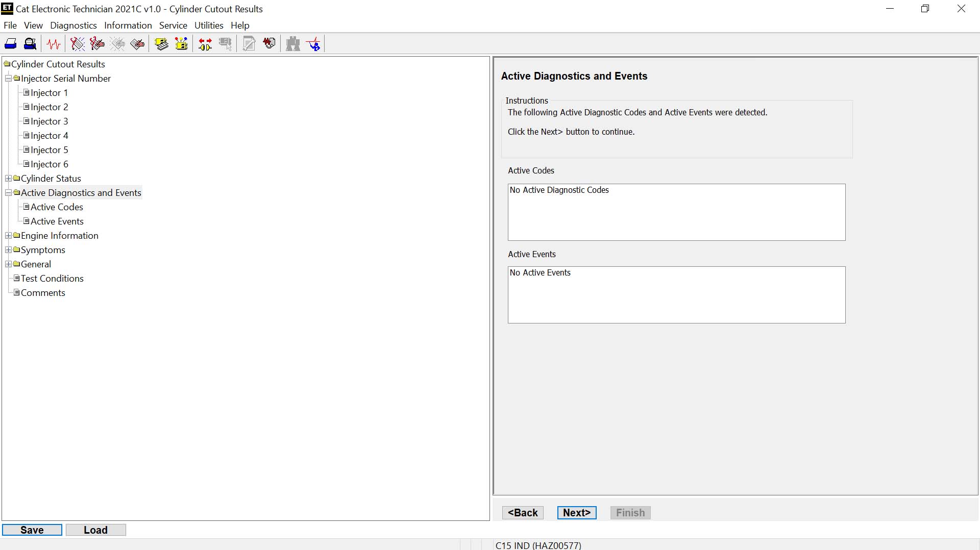The image size is (980, 550).
Task: Open the Utilities menu
Action: pyautogui.click(x=209, y=26)
